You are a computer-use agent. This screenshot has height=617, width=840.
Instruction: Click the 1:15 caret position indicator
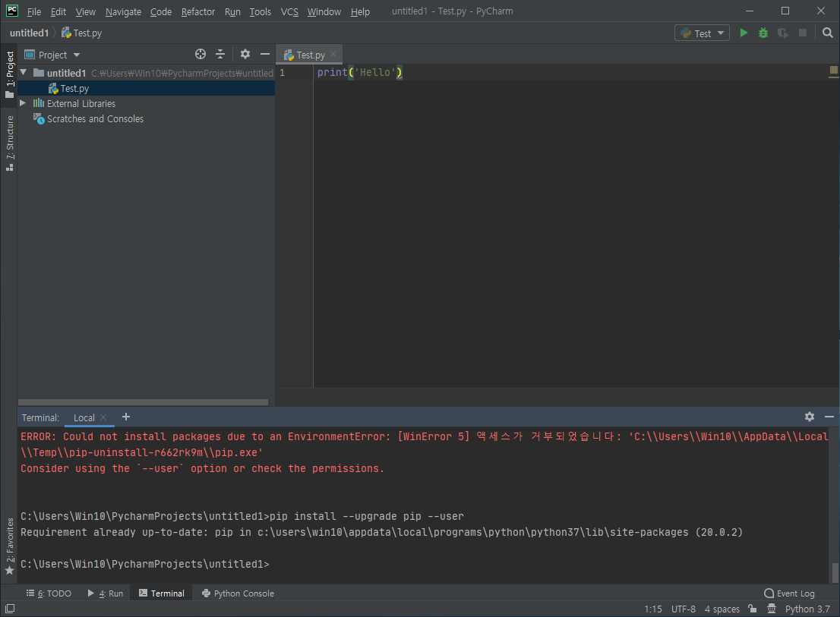point(653,609)
